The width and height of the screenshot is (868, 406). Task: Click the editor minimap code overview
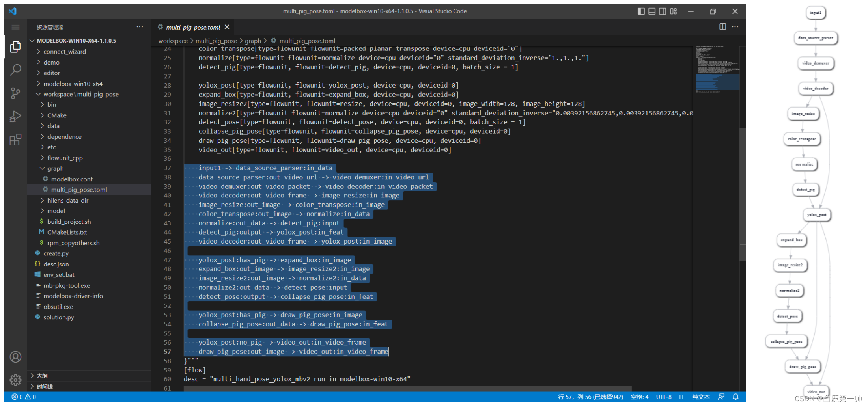point(717,70)
